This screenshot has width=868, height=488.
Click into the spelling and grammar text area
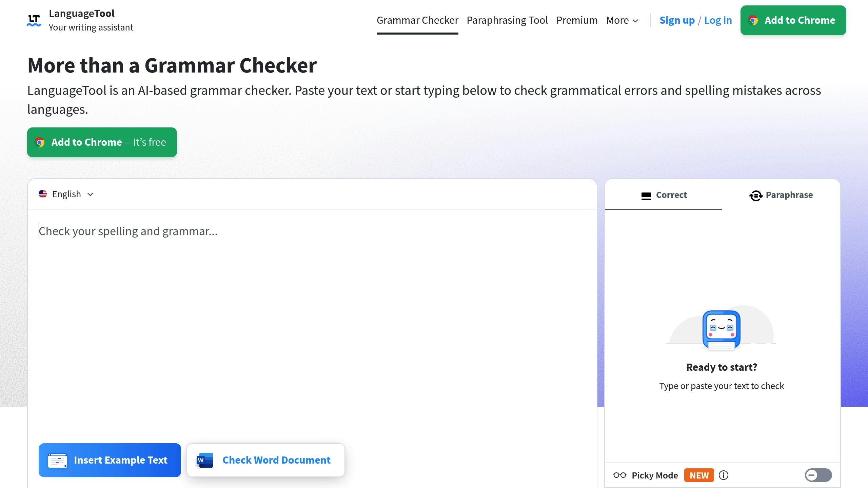click(312, 305)
